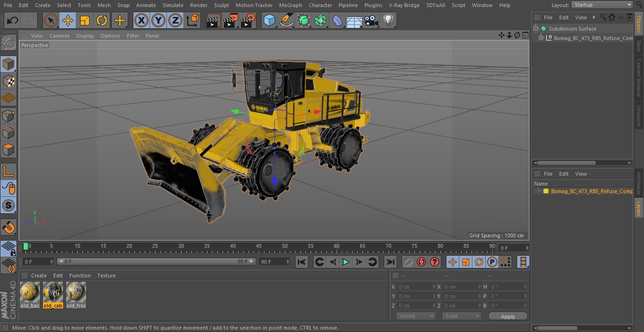Image resolution: width=644 pixels, height=332 pixels.
Task: Open the File menu
Action: [x=8, y=5]
